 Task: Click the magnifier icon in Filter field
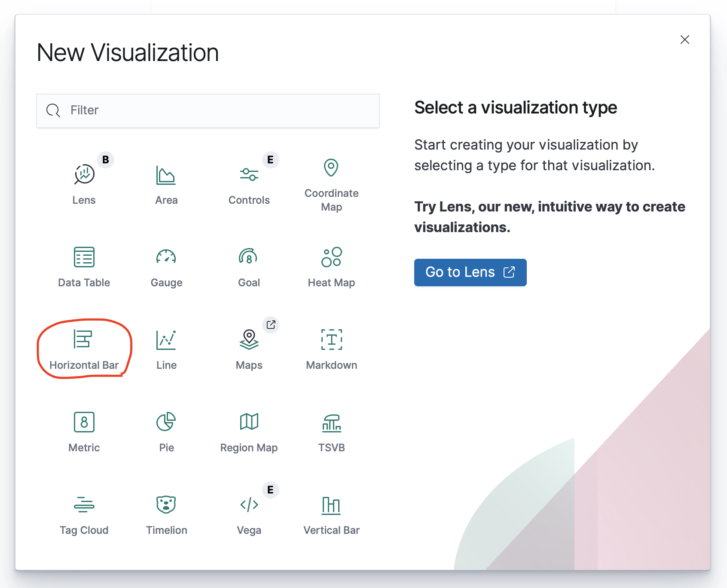53,110
